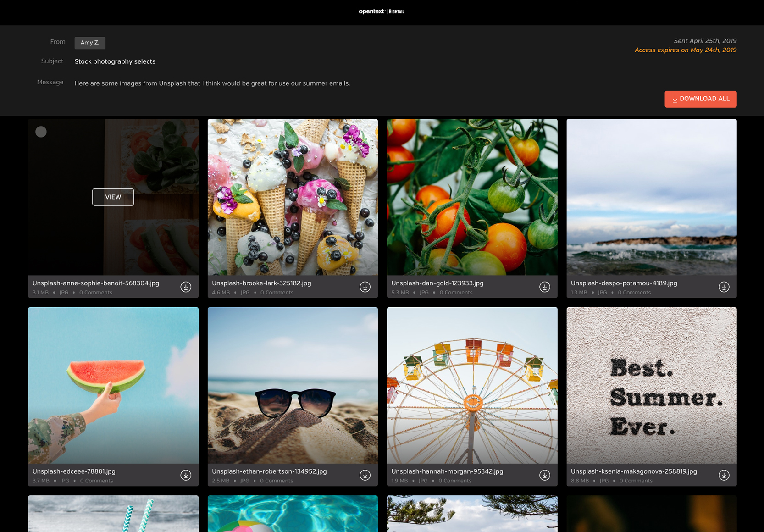This screenshot has height=532, width=764.
Task: Open the ocean waves thumbnail
Action: click(x=651, y=197)
